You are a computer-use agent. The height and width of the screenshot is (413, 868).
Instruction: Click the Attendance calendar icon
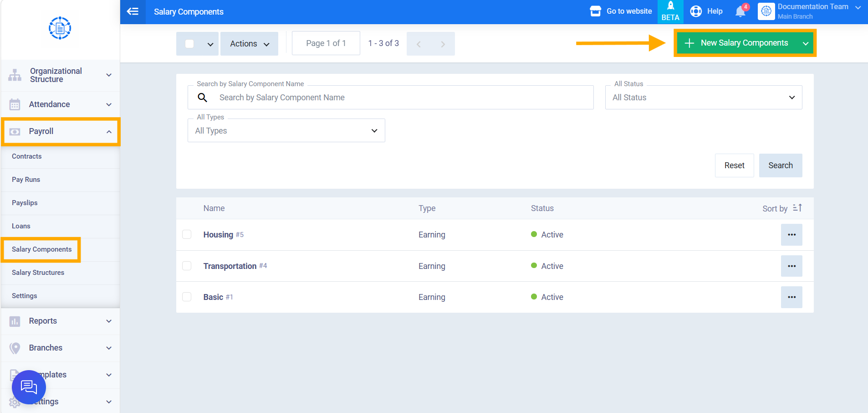click(15, 104)
